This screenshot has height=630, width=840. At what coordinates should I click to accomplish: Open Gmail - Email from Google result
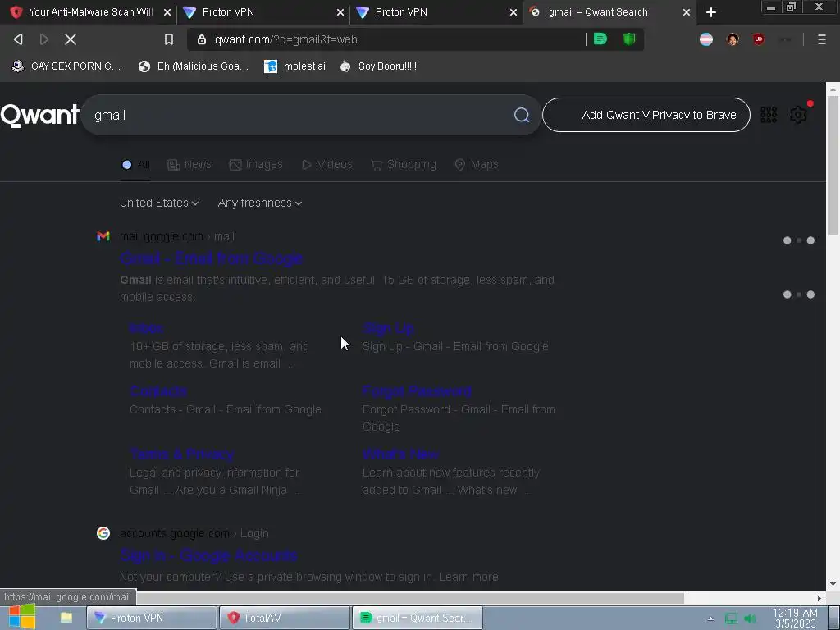[211, 258]
